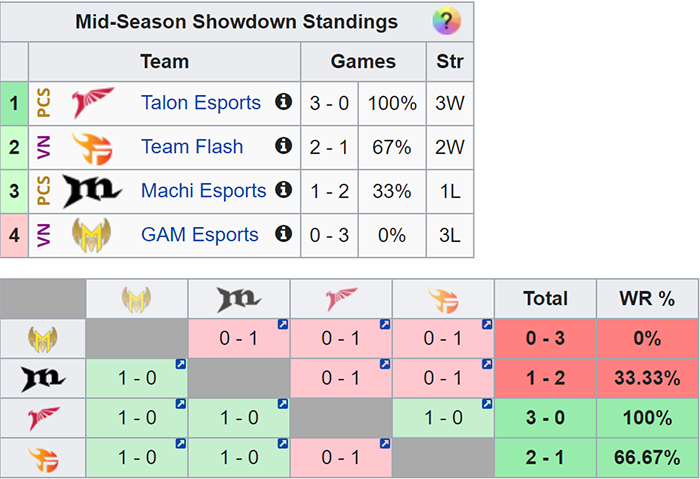The height and width of the screenshot is (479, 700).
Task: Open the Talon Esports team link
Action: point(201,103)
